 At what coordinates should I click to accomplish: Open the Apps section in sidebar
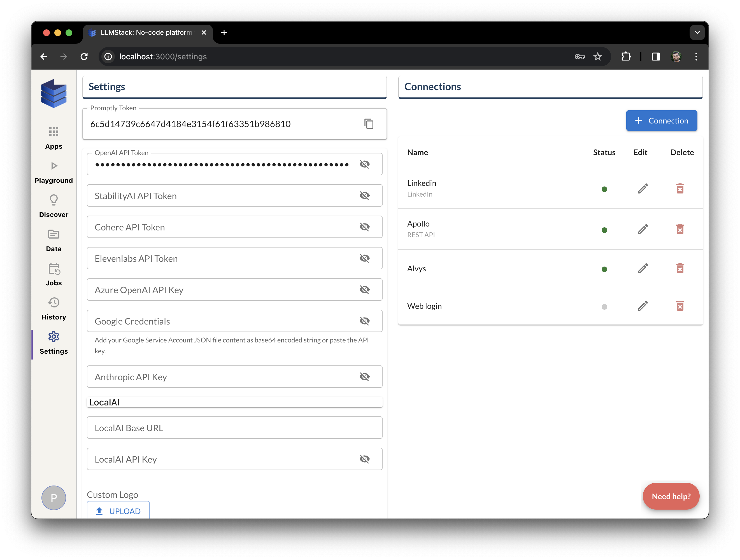pyautogui.click(x=53, y=137)
